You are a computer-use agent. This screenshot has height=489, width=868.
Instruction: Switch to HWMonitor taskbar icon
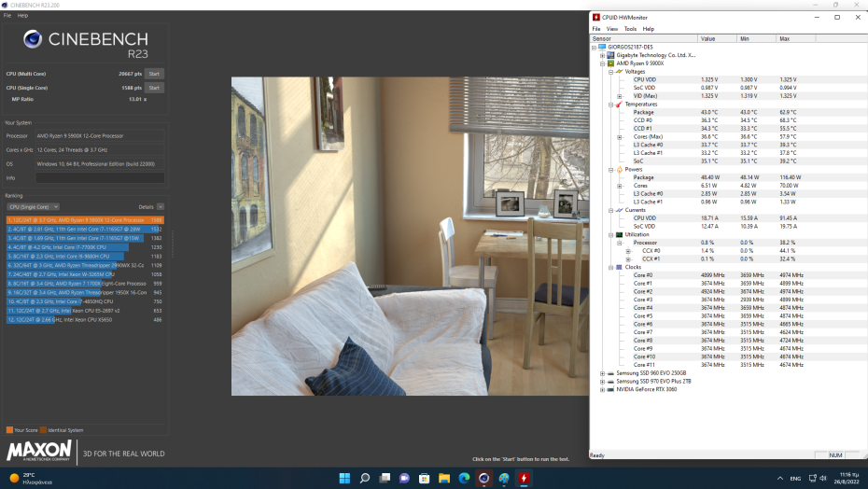pyautogui.click(x=524, y=478)
